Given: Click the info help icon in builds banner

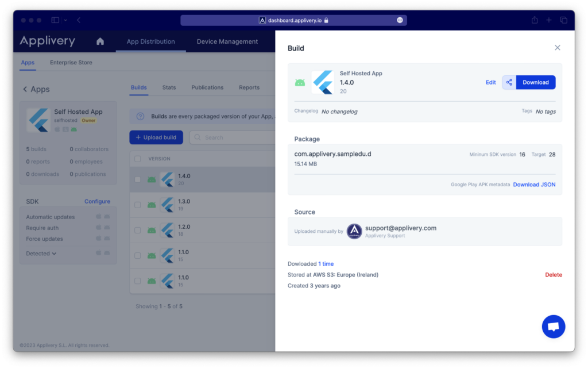Looking at the screenshot, I should pos(140,116).
